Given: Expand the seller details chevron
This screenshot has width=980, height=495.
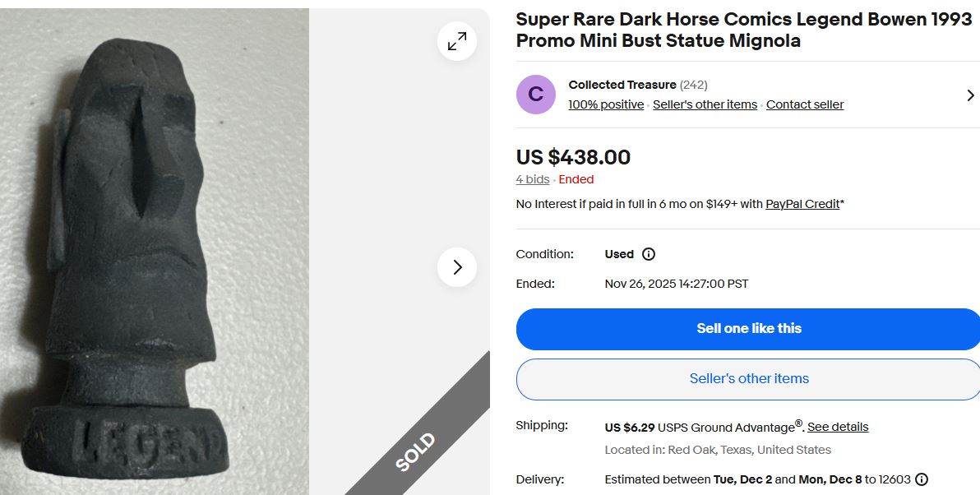Looking at the screenshot, I should click(970, 95).
